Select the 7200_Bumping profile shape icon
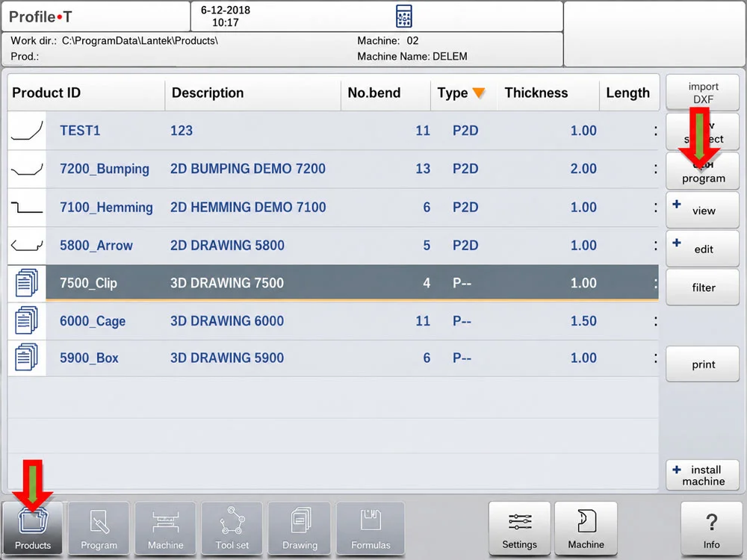 point(27,169)
